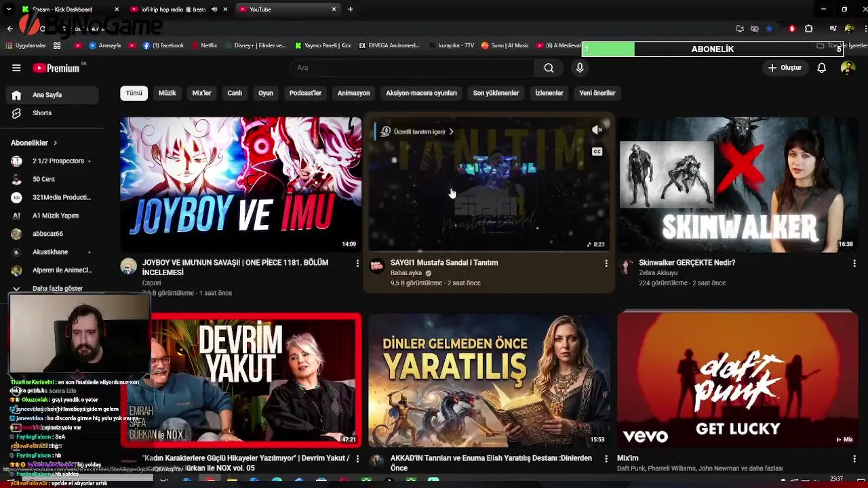Start voice search with microphone icon
The height and width of the screenshot is (488, 868).
point(580,68)
